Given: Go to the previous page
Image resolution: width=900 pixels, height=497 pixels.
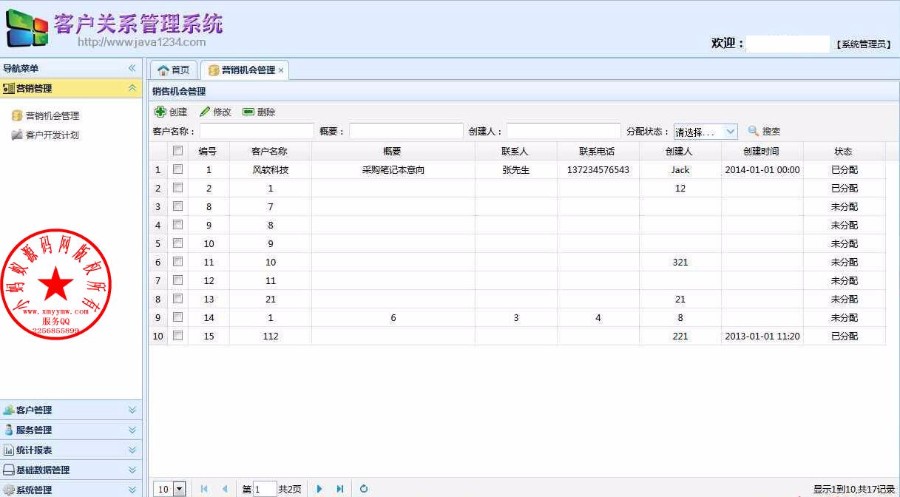Looking at the screenshot, I should click(x=224, y=489).
